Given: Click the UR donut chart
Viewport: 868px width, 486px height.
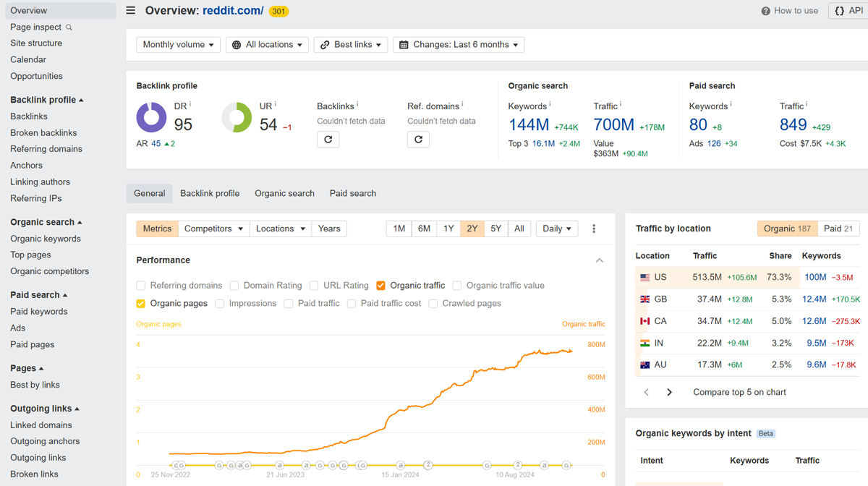Looking at the screenshot, I should click(237, 117).
